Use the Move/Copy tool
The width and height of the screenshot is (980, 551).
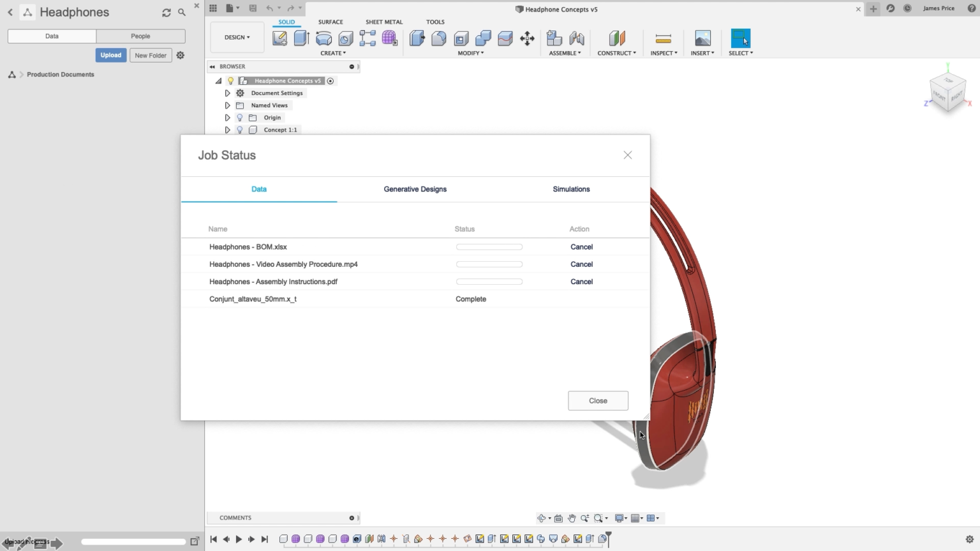pos(527,38)
